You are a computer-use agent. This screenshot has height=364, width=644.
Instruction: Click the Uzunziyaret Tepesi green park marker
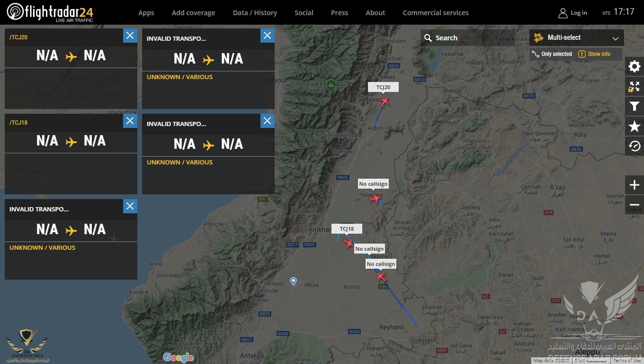point(331,86)
